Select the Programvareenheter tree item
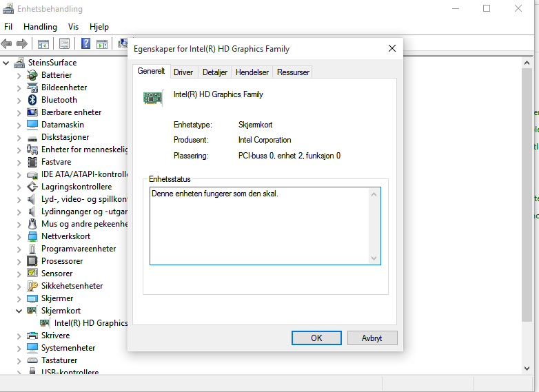This screenshot has height=392, width=539. coord(79,249)
